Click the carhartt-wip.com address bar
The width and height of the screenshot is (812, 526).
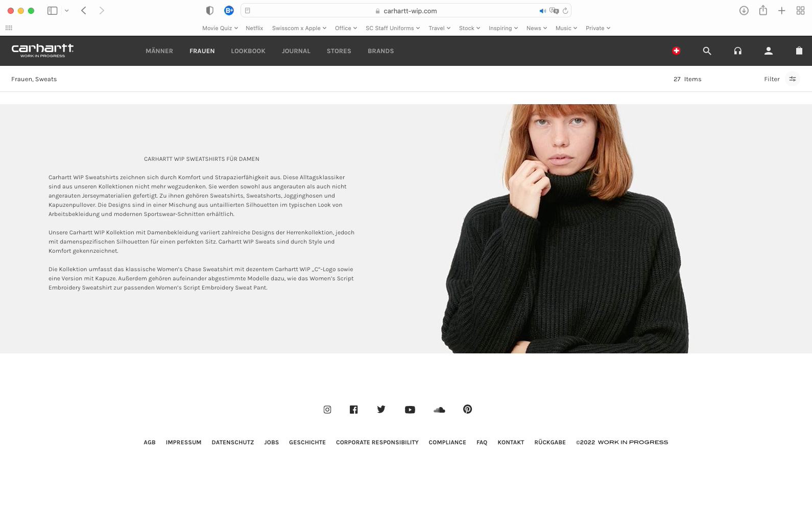(406, 11)
